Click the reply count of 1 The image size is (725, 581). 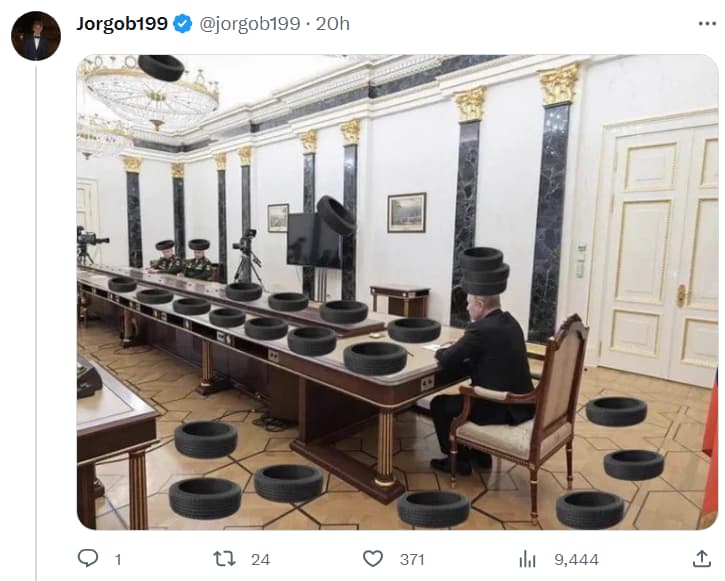pyautogui.click(x=118, y=560)
